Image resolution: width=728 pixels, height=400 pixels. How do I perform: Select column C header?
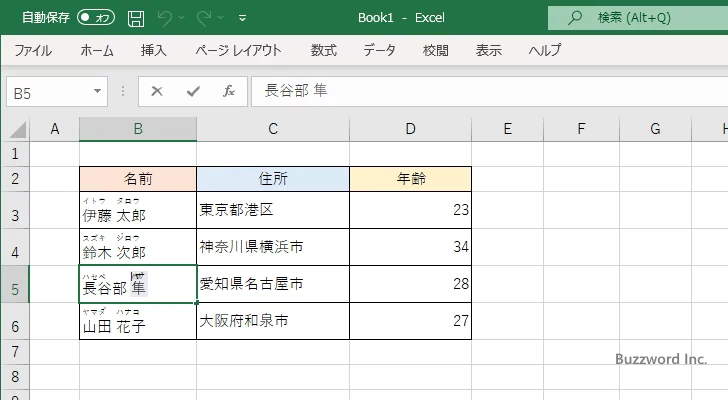273,129
